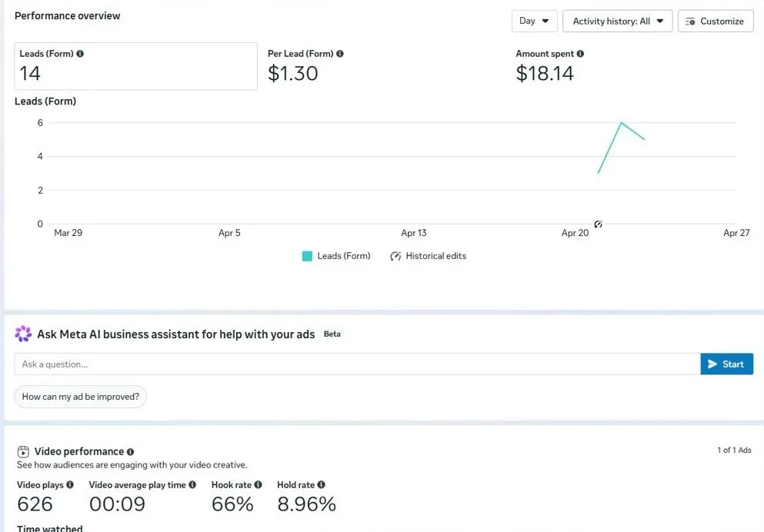764x532 pixels.
Task: Click the Beta badge
Action: [x=332, y=334]
